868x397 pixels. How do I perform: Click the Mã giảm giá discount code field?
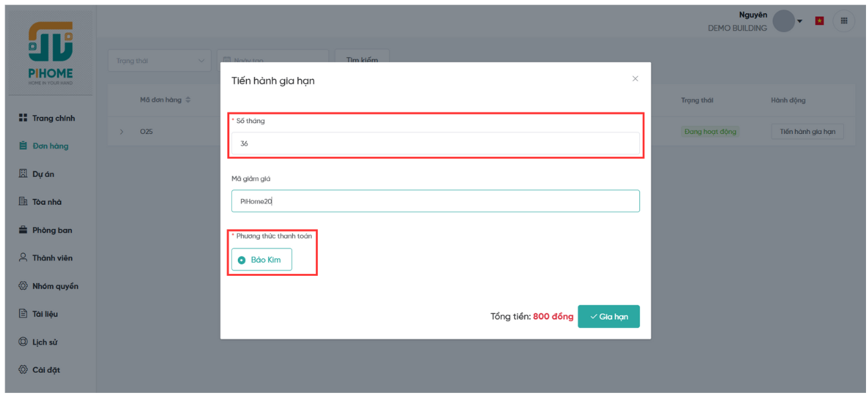435,202
